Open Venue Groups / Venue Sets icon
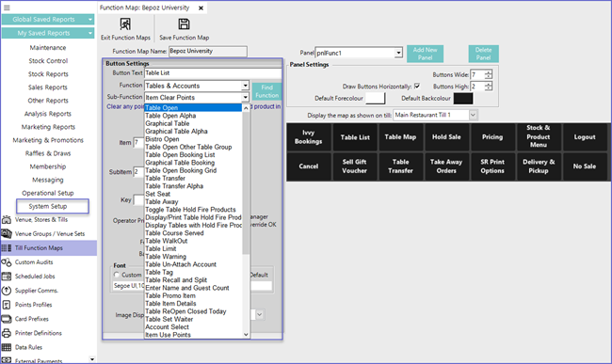 tap(7, 234)
